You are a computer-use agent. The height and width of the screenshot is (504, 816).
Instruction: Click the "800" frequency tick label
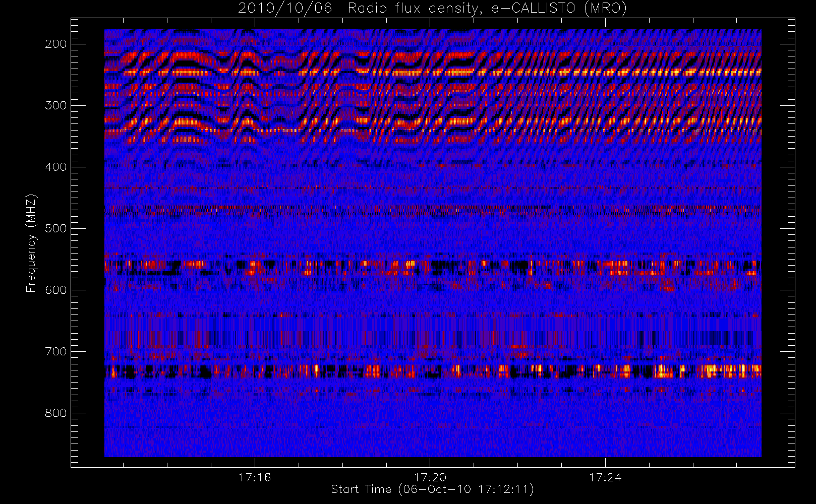[x=56, y=413]
